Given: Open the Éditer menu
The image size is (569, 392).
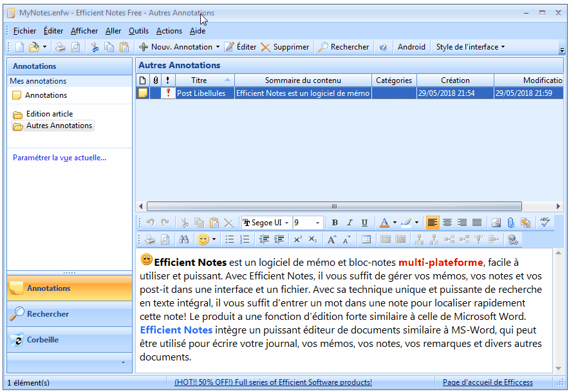Looking at the screenshot, I should point(53,31).
